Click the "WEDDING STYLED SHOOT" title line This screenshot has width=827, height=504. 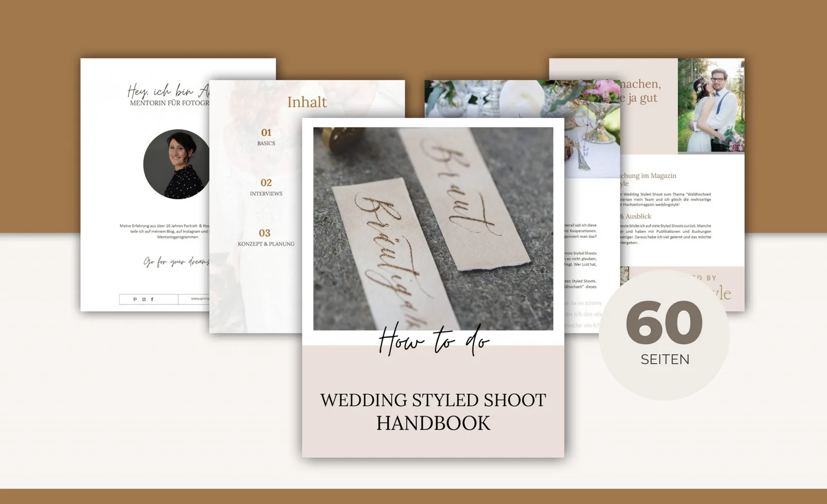(433, 400)
